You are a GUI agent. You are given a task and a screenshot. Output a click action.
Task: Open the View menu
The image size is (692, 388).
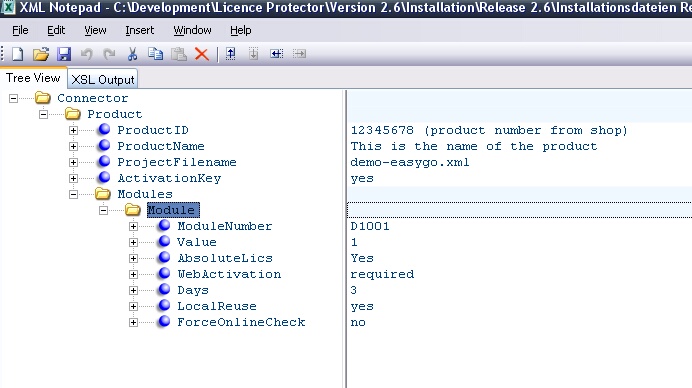95,30
